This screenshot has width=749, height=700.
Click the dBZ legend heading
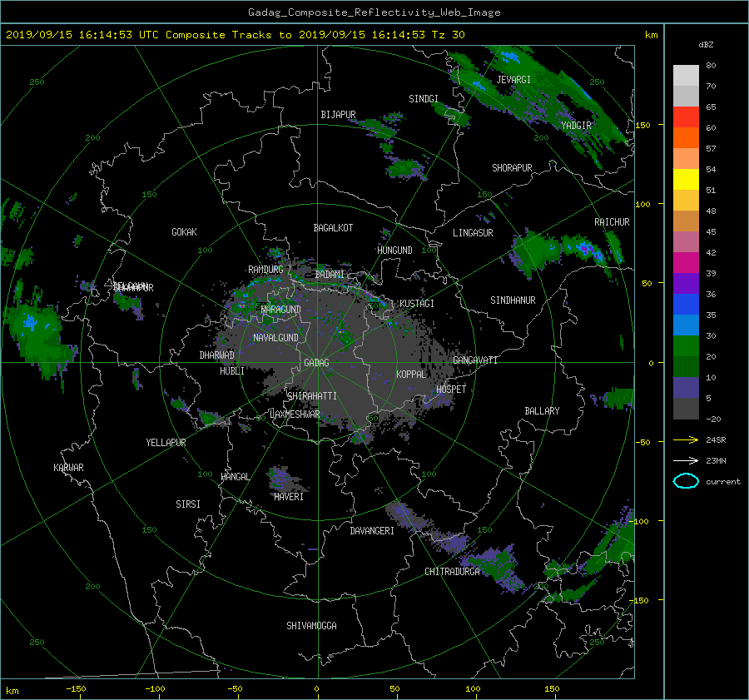tap(706, 45)
